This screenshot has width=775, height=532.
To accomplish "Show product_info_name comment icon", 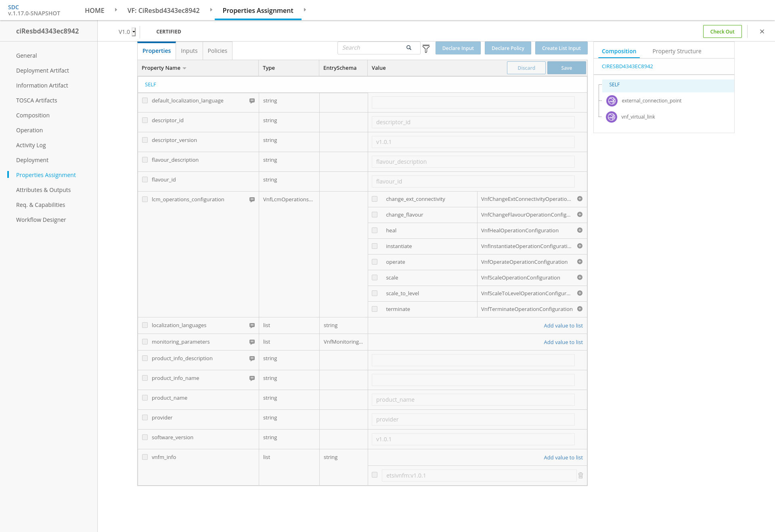I will [x=252, y=378].
